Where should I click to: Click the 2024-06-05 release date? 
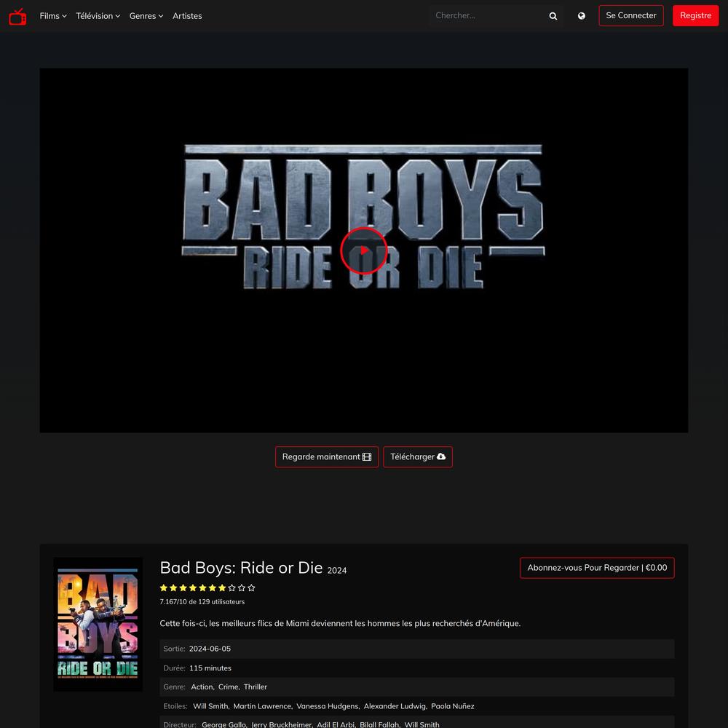tap(210, 649)
